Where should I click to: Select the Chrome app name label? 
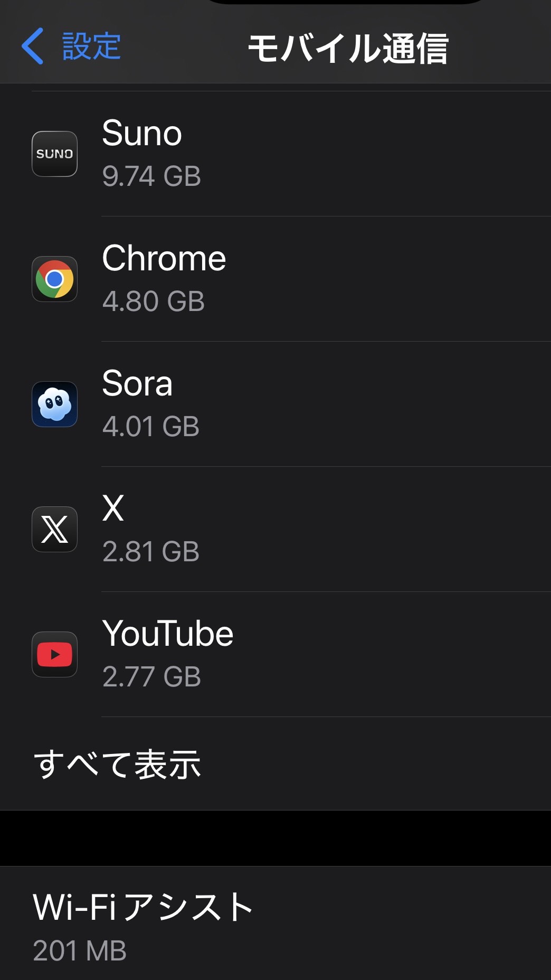tap(164, 258)
